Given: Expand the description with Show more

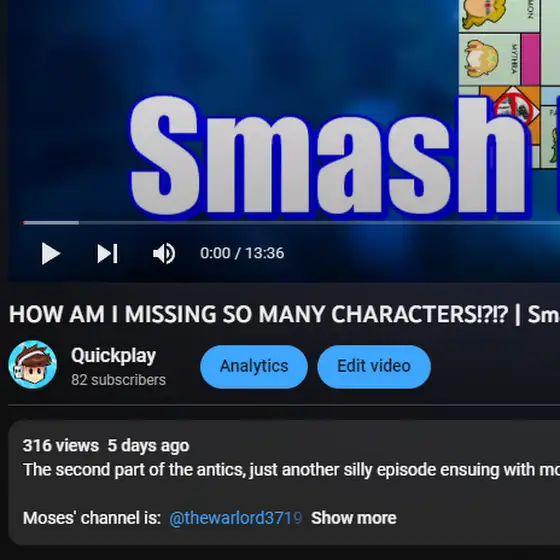Looking at the screenshot, I should click(354, 518).
